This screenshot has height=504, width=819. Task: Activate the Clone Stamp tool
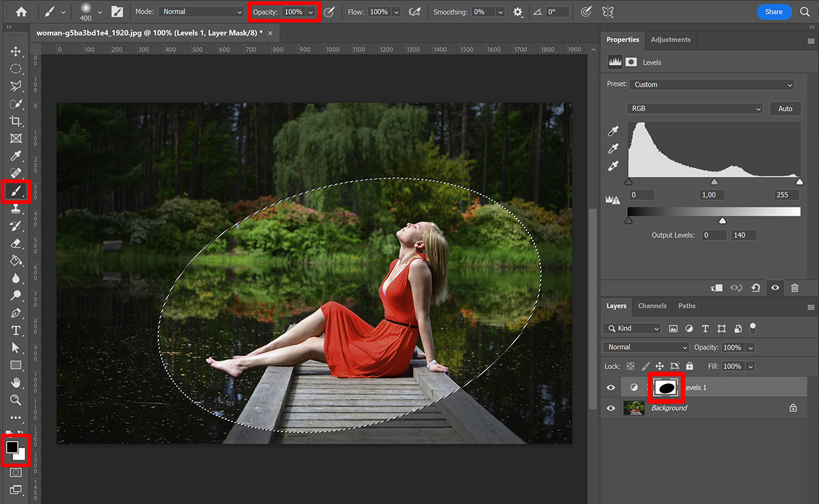[x=16, y=208]
